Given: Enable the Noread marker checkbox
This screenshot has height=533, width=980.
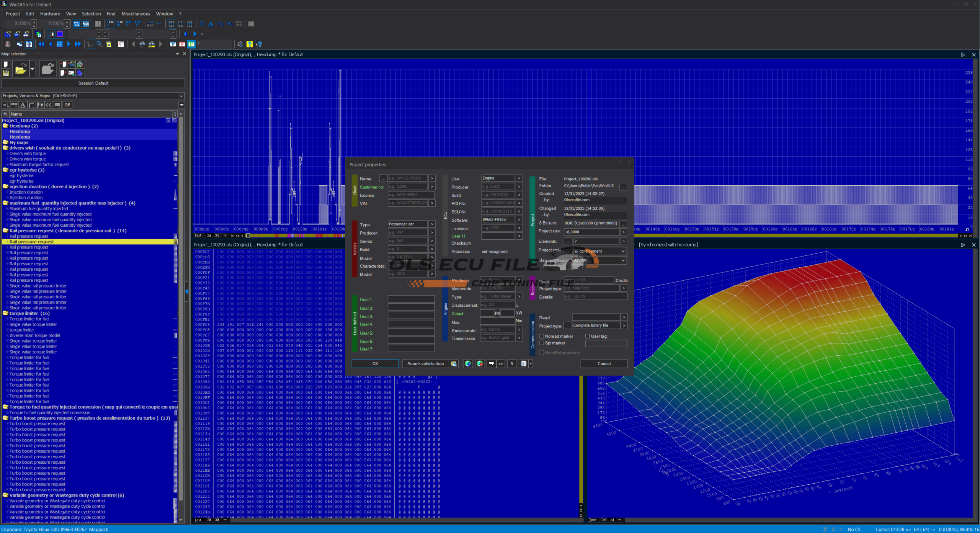Looking at the screenshot, I should pyautogui.click(x=542, y=336).
